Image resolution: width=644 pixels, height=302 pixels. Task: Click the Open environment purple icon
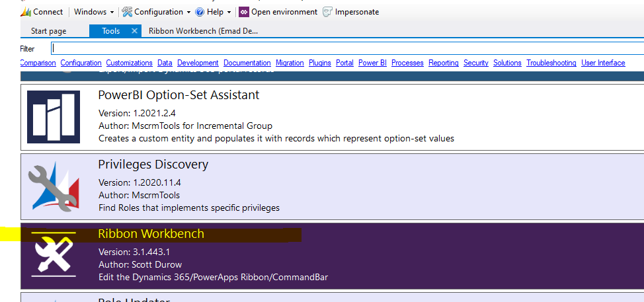point(244,12)
